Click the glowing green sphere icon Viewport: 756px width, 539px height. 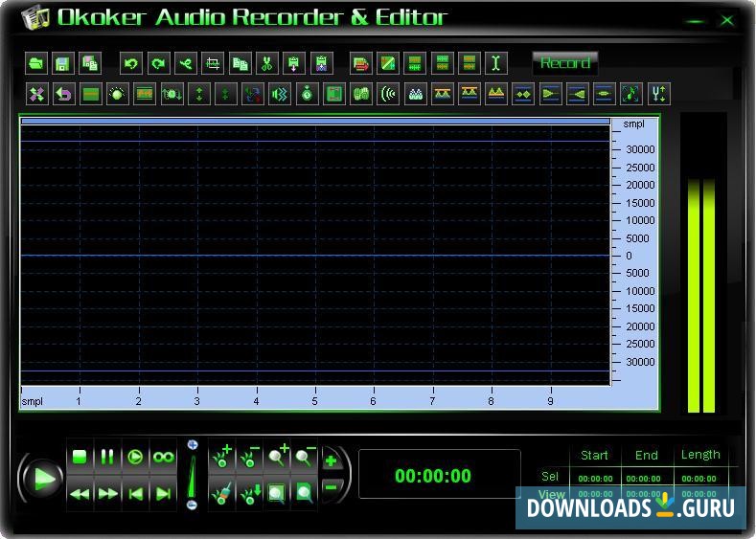(x=118, y=94)
